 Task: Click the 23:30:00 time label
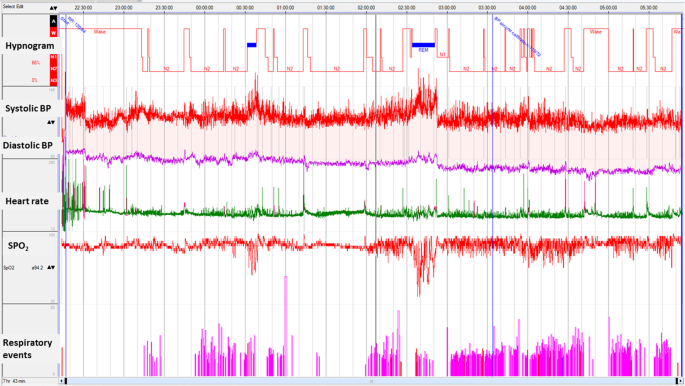[x=164, y=8]
